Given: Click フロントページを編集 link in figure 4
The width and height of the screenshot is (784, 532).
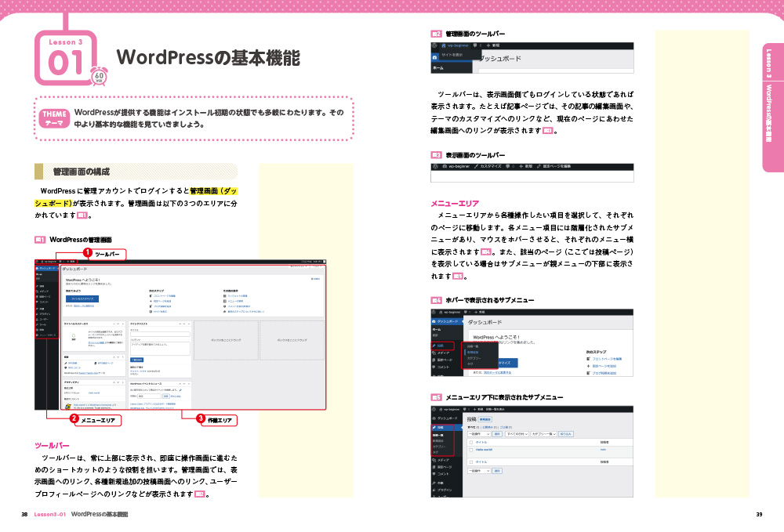Looking at the screenshot, I should click(607, 359).
